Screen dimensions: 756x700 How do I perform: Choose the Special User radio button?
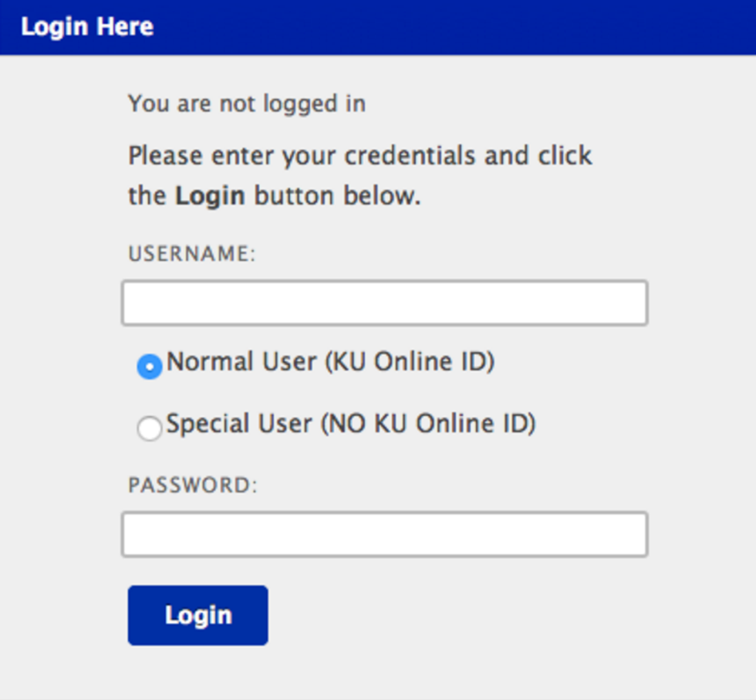click(x=149, y=428)
